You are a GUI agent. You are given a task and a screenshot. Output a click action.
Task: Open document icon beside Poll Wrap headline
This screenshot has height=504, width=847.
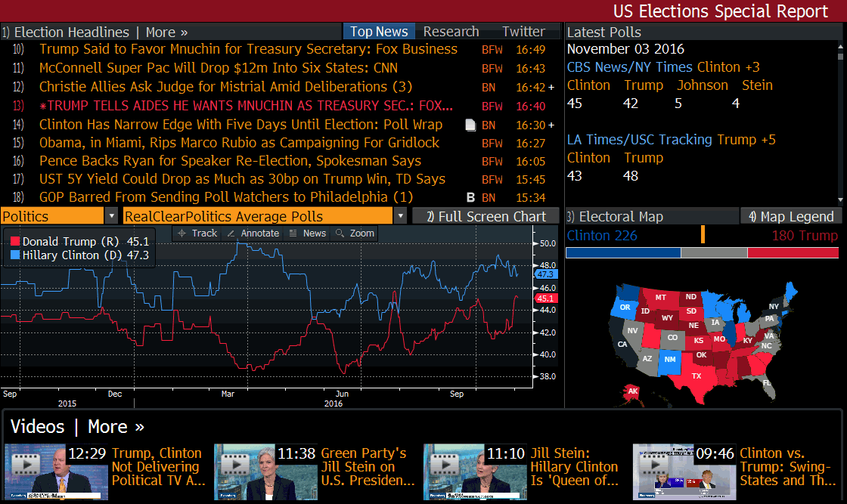tap(470, 125)
